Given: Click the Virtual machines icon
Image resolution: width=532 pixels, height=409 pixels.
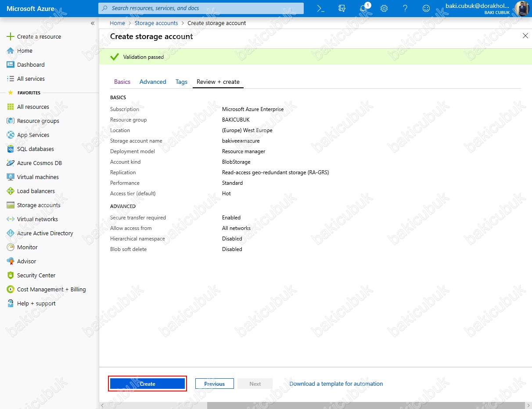Looking at the screenshot, I should [11, 177].
